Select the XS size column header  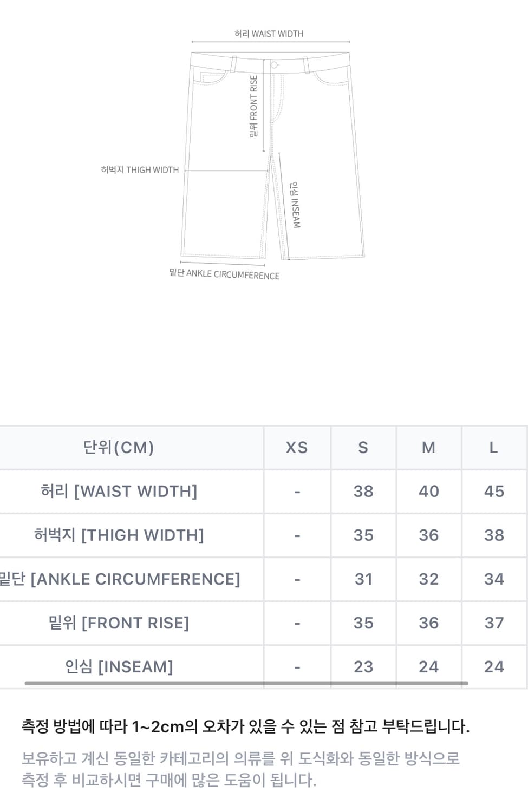pos(297,448)
